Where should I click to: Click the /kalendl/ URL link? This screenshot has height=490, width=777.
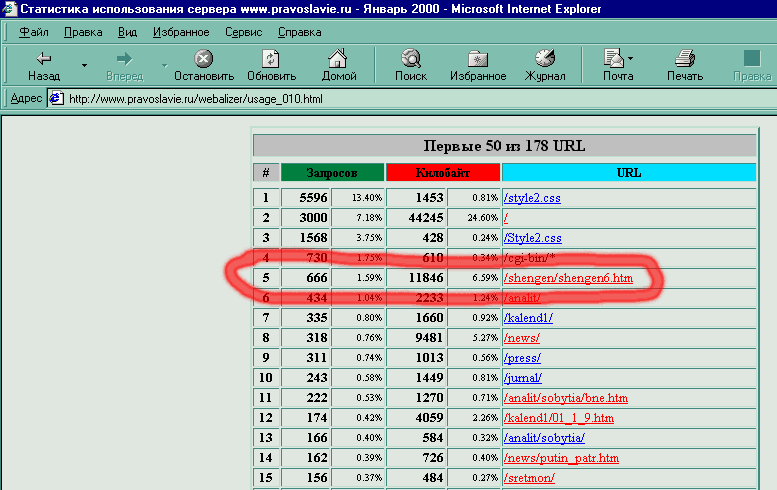[x=529, y=318]
